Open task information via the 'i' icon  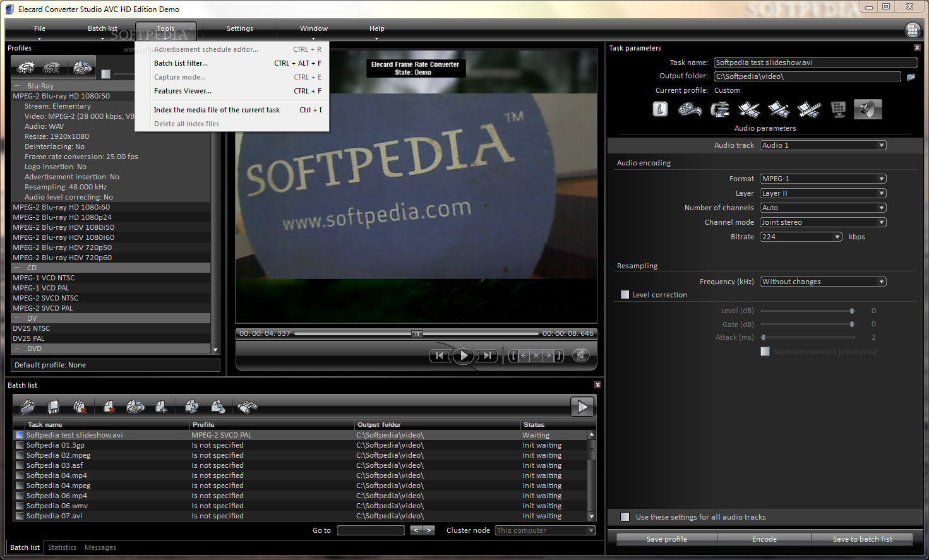[x=660, y=109]
